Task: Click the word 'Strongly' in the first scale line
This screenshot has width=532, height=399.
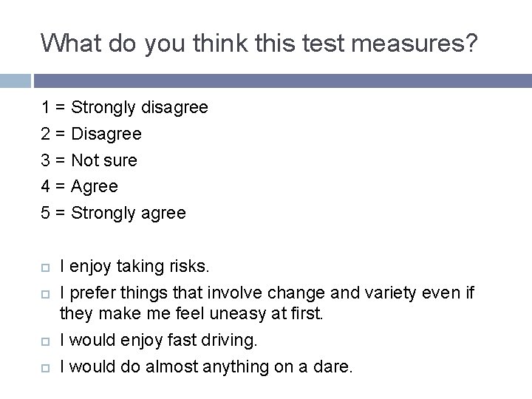Action: click(x=103, y=108)
